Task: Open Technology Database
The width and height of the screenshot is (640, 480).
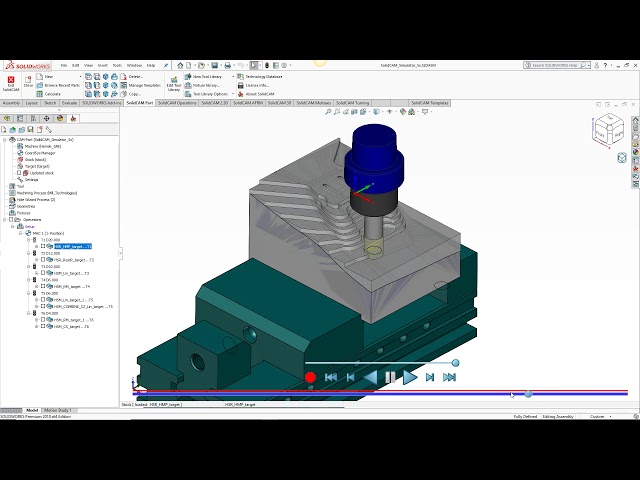Action: 260,76
